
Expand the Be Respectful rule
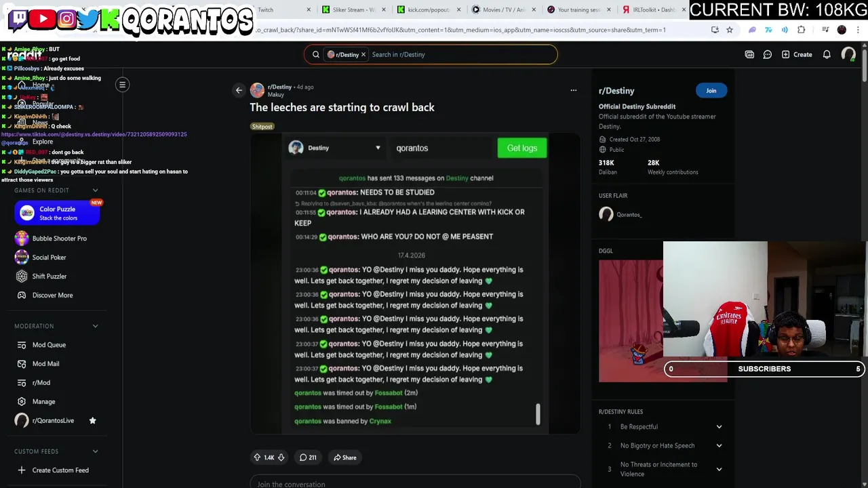(x=719, y=427)
